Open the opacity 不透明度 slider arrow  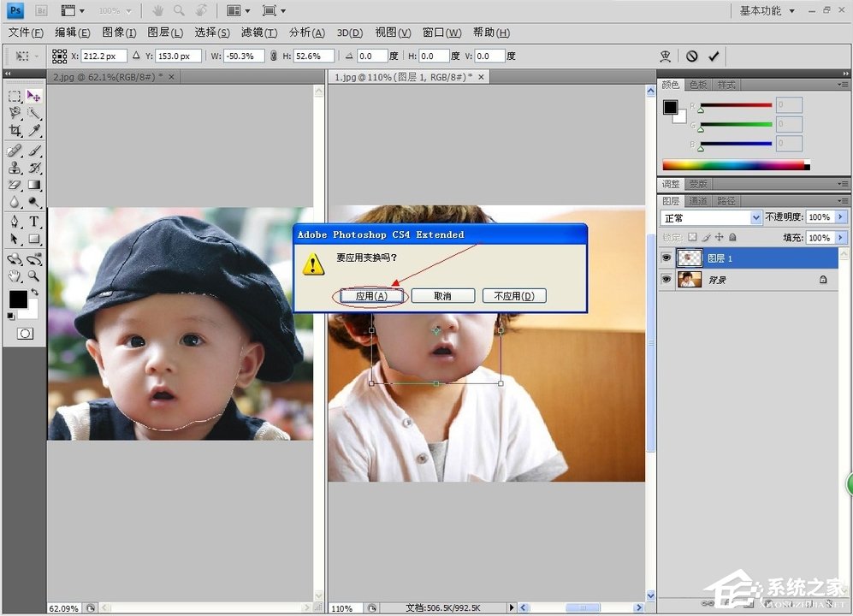click(840, 217)
